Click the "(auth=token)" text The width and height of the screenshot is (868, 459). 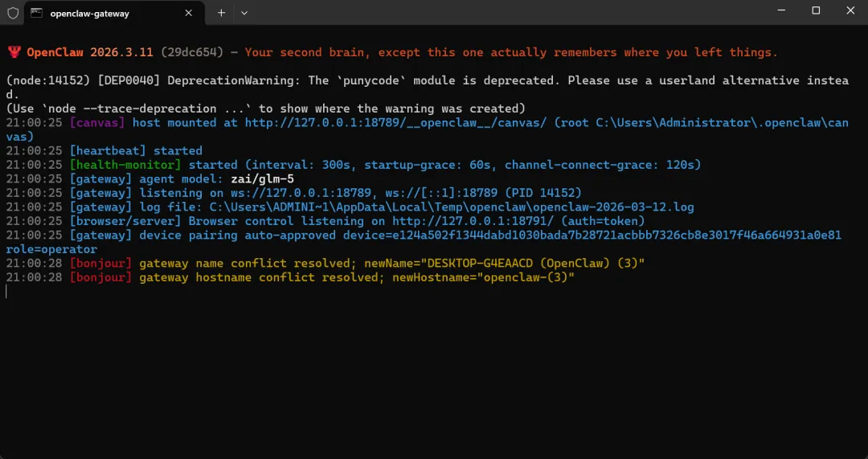(x=604, y=221)
